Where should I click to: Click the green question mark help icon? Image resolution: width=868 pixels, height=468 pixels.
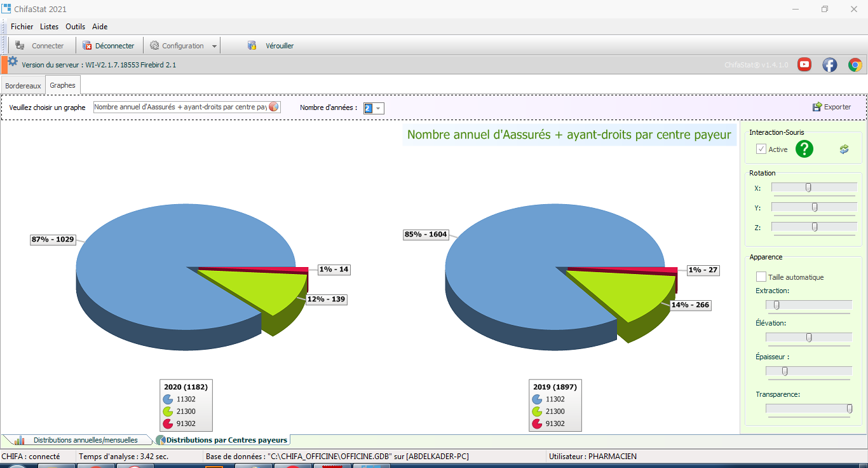coord(804,149)
